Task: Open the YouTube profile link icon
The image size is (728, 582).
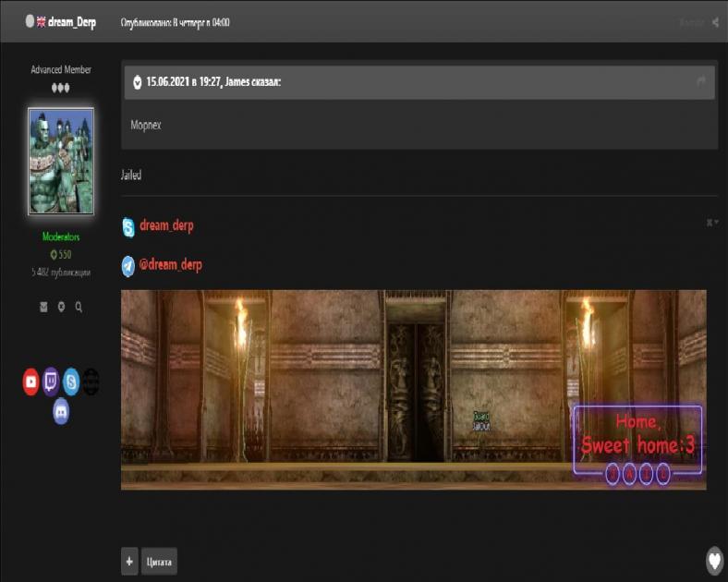Action: click(31, 381)
